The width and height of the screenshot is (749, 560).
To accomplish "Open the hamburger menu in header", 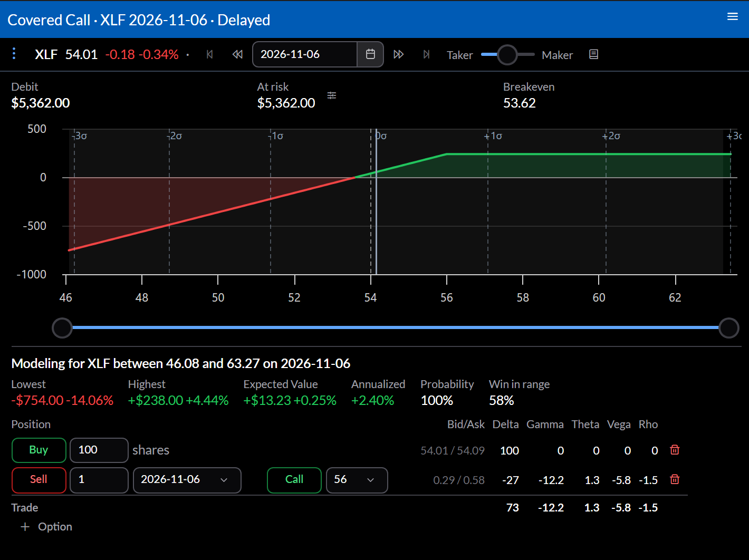I will pyautogui.click(x=732, y=17).
